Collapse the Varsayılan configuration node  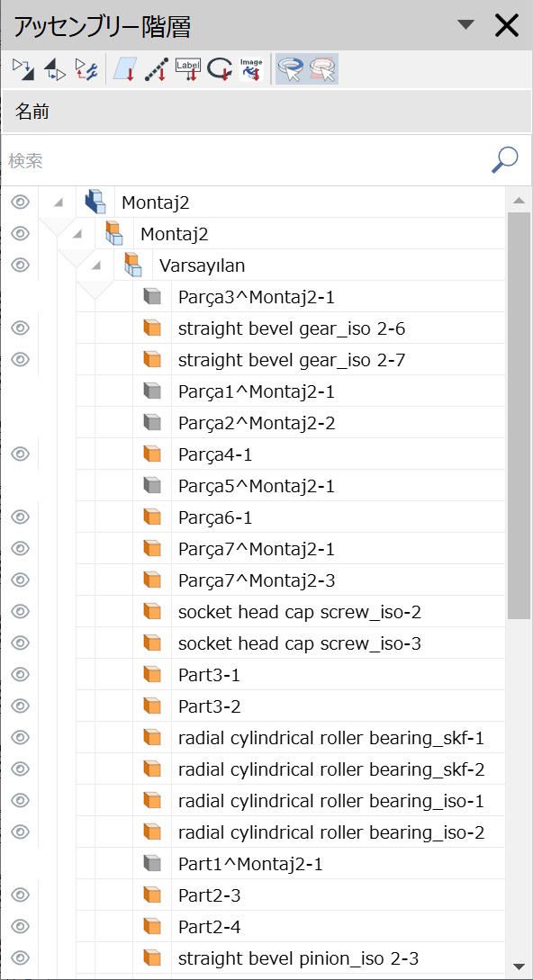[95, 265]
